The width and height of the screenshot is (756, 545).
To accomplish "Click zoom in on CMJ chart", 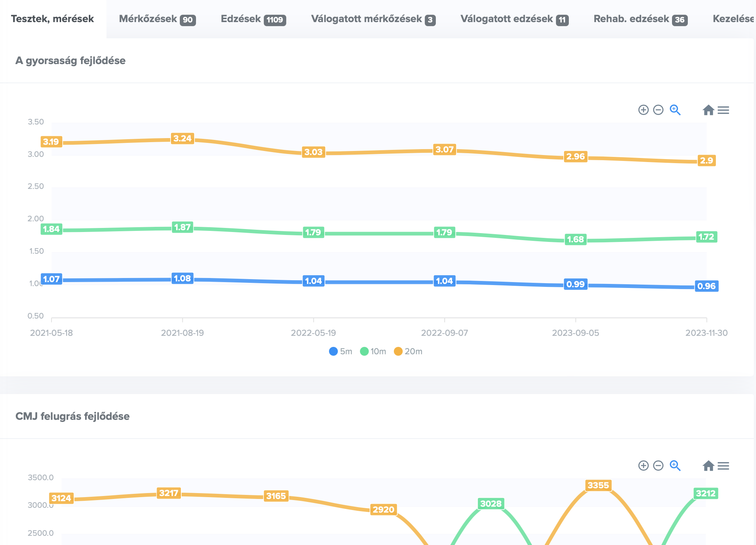I will click(643, 466).
